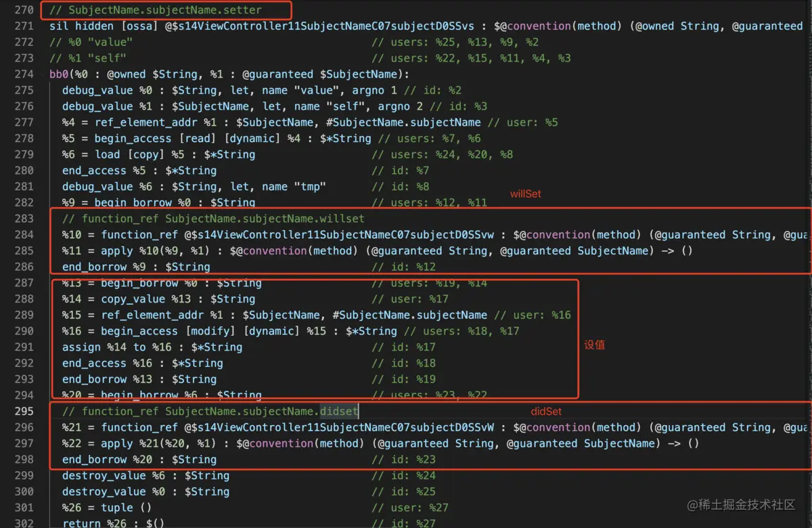Click the '// %1 "self"' comment
The width and height of the screenshot is (812, 528).
(88, 58)
